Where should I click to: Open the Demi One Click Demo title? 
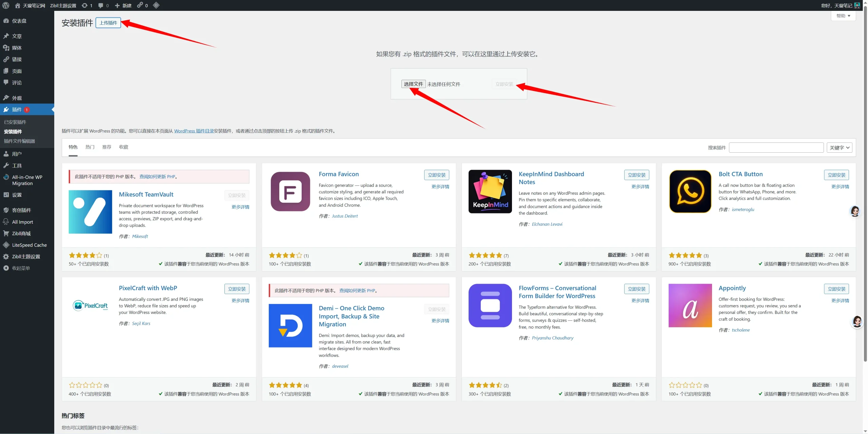point(352,316)
